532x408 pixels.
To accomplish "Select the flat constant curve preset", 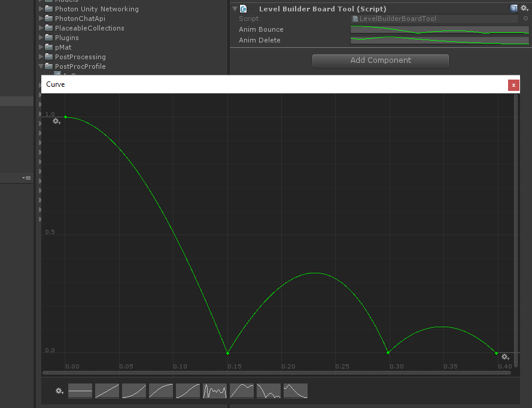I will [x=80, y=391].
